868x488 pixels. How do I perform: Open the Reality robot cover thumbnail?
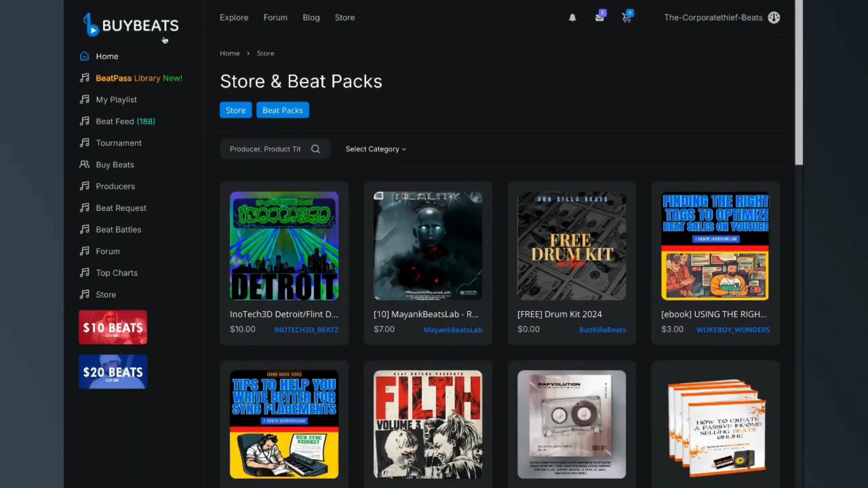428,246
